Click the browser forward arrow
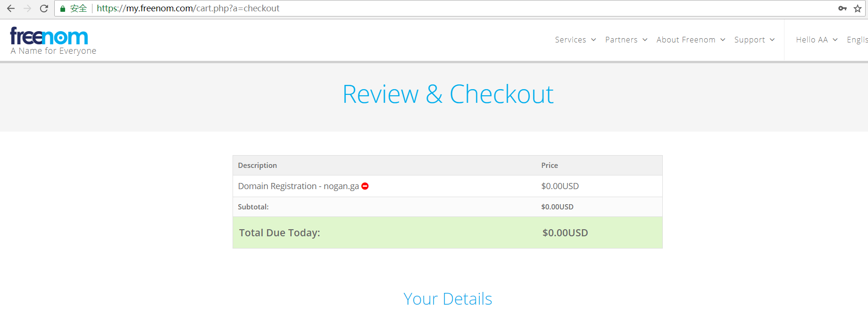The height and width of the screenshot is (324, 868). click(x=27, y=8)
